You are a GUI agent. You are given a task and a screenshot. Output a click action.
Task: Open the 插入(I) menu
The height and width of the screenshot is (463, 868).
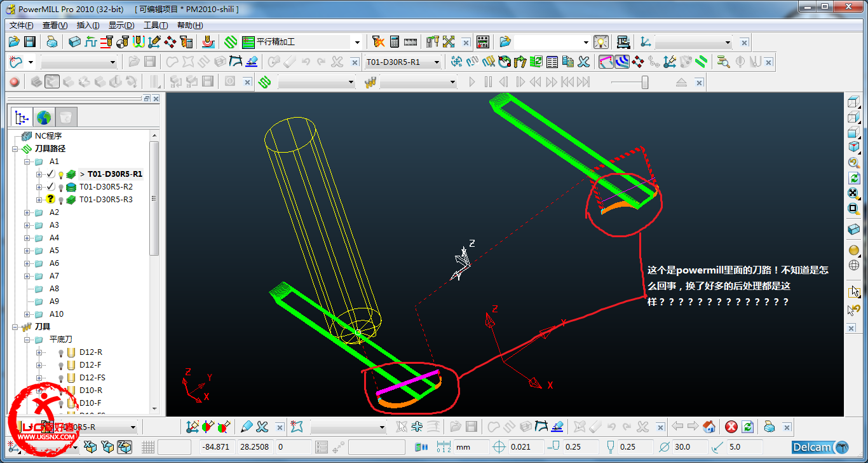[88, 25]
